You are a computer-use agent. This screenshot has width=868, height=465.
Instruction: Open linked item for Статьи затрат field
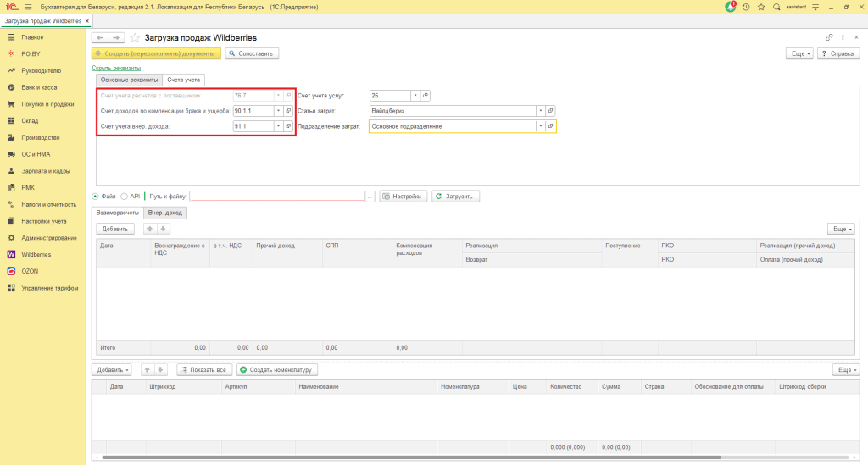click(x=551, y=110)
